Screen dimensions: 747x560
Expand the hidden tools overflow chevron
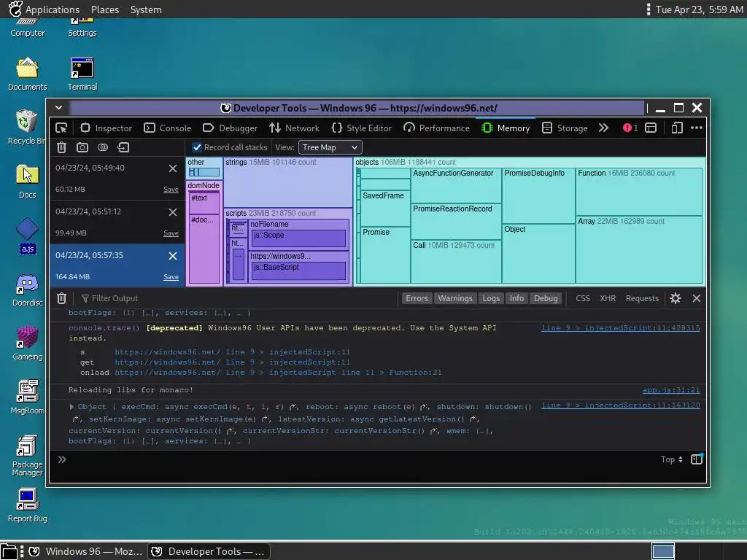(x=603, y=128)
